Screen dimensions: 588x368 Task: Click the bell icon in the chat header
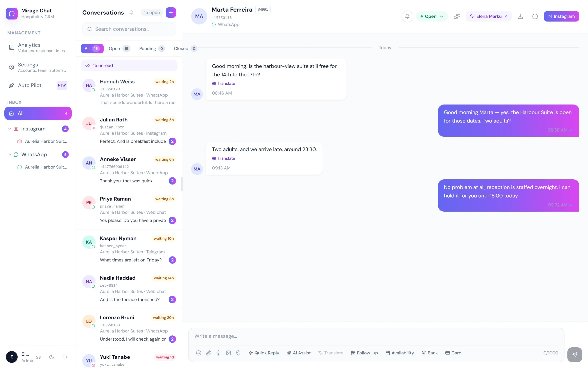[407, 16]
